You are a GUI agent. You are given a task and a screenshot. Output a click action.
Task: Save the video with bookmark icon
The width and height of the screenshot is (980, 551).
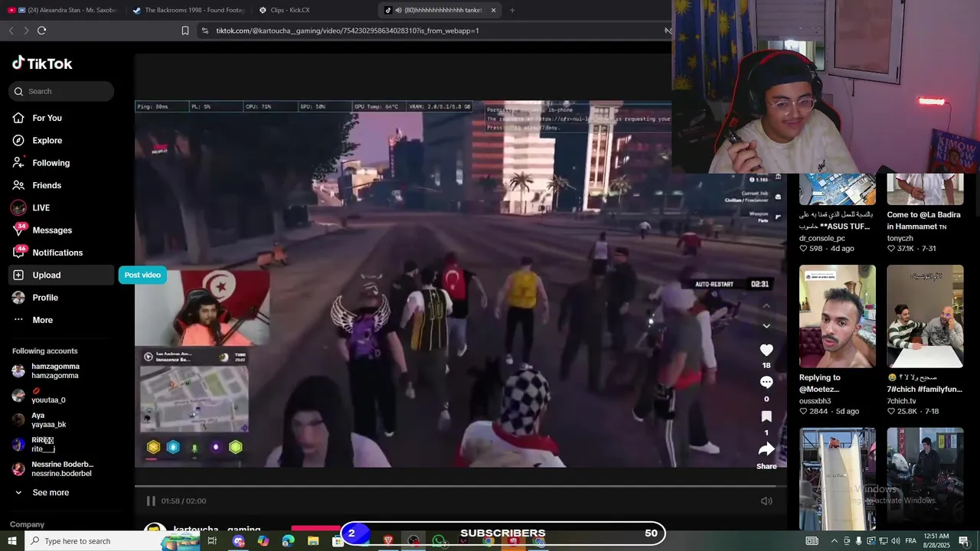click(766, 416)
